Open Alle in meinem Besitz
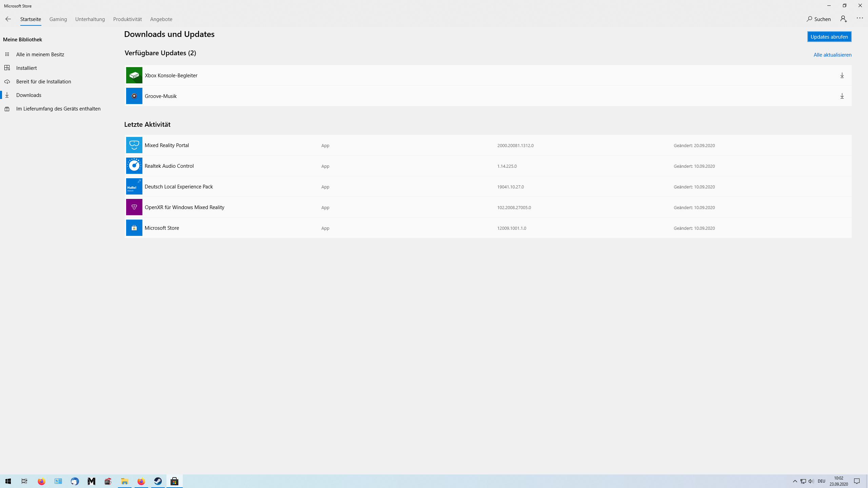The width and height of the screenshot is (868, 488). click(x=40, y=54)
